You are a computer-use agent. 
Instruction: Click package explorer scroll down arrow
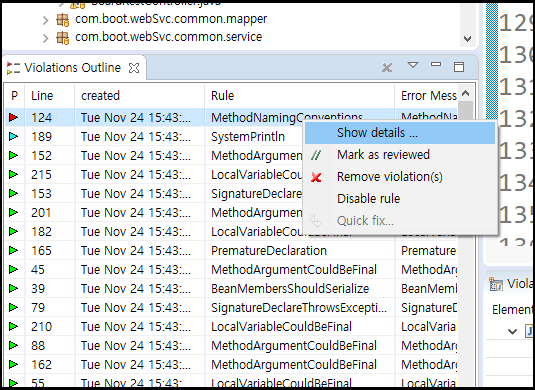tap(467, 39)
